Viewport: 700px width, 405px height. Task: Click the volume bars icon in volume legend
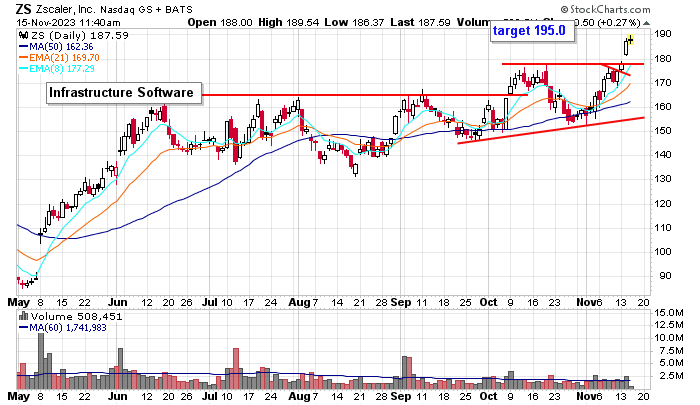click(x=23, y=317)
